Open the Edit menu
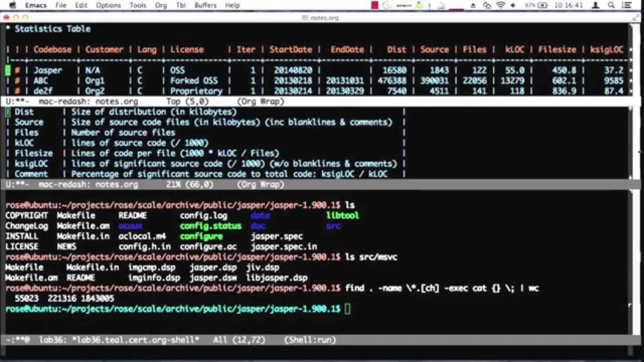Screen dimensions: 644x362 81,5
